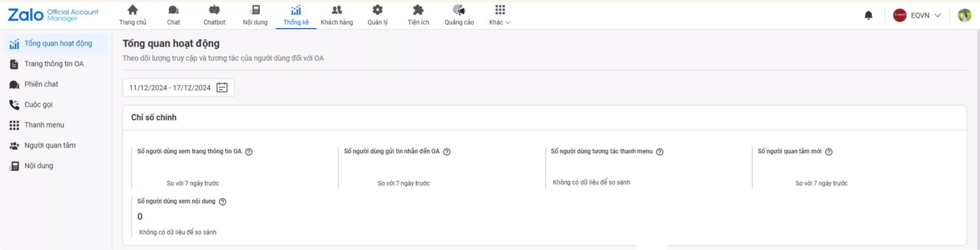Click help icon beside Số người dùng xem nội dung
Viewport: 980px width, 250px height.
pyautogui.click(x=222, y=202)
